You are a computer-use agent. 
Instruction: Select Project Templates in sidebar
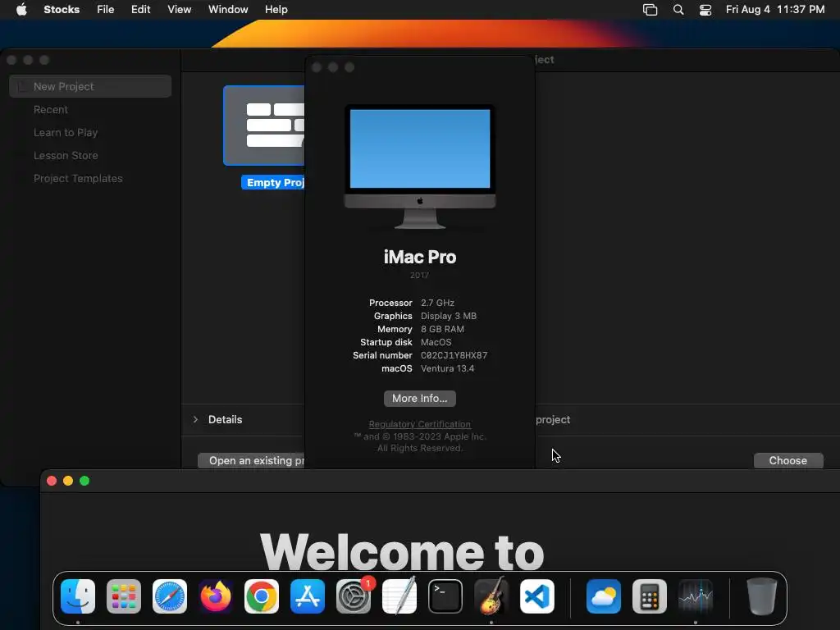(90, 178)
